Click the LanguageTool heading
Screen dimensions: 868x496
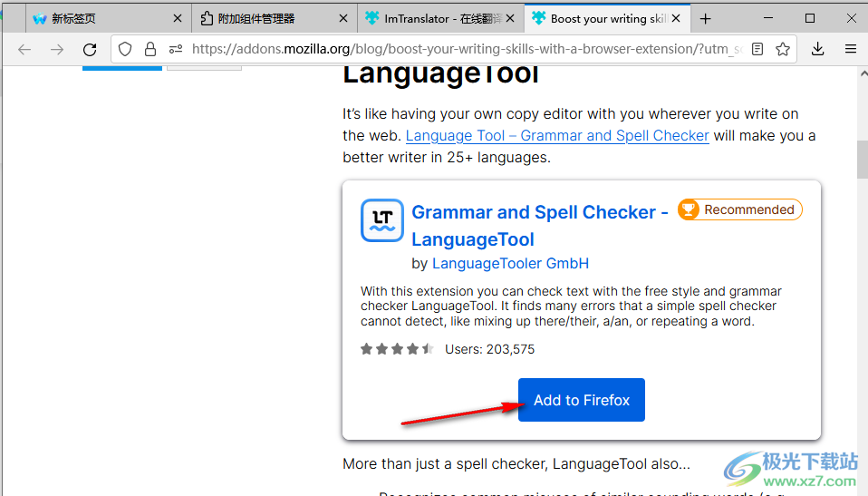[440, 74]
